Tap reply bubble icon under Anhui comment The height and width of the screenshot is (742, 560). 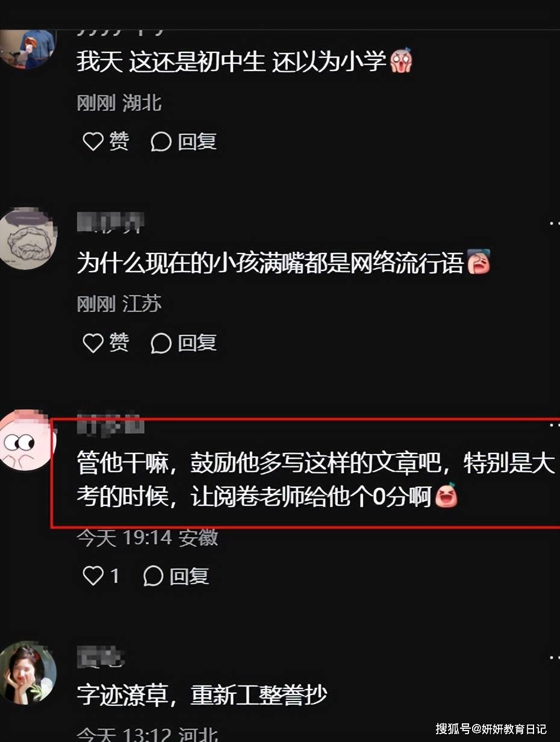tap(154, 576)
